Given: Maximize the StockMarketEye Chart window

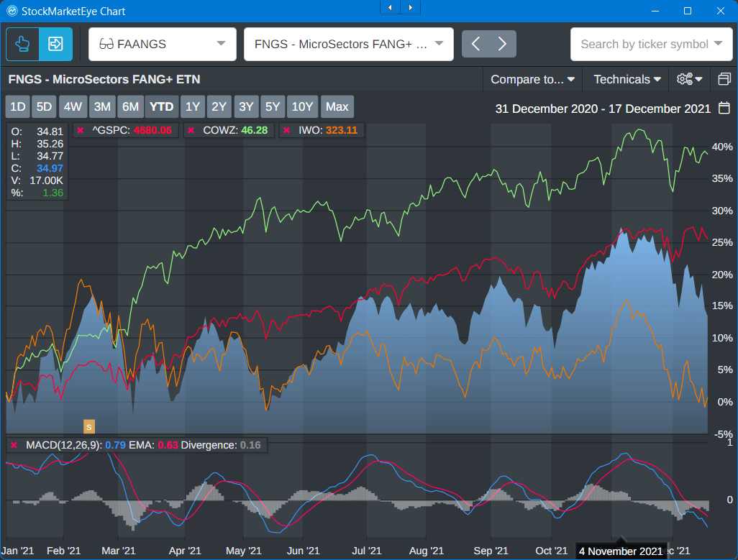Looking at the screenshot, I should click(x=688, y=11).
